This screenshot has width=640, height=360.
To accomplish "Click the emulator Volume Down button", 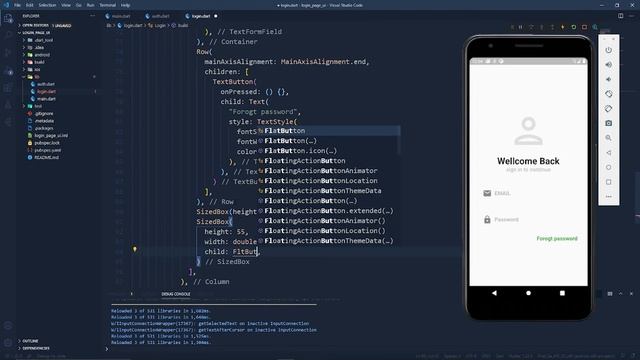I will (x=609, y=79).
